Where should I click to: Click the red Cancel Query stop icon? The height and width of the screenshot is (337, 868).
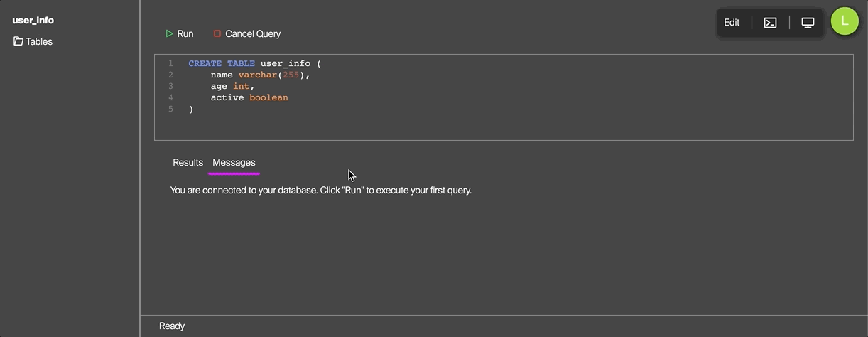(217, 33)
